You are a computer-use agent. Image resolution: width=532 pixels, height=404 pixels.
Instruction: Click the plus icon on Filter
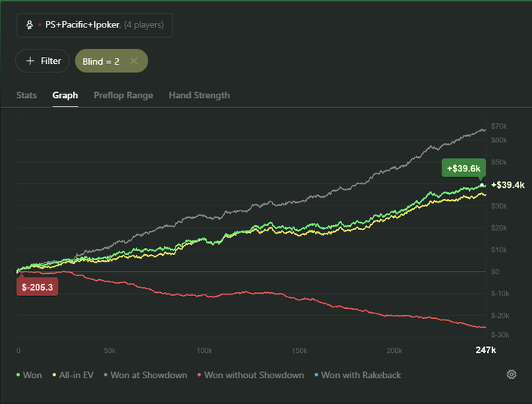pyautogui.click(x=30, y=61)
